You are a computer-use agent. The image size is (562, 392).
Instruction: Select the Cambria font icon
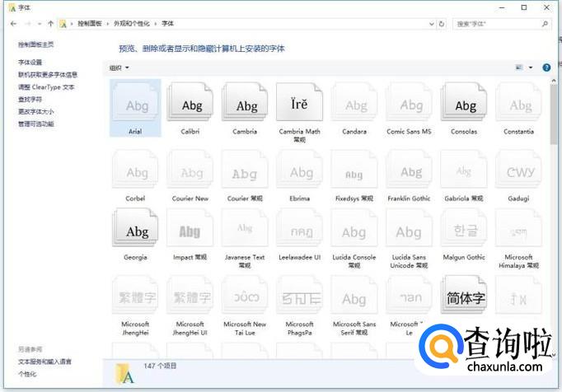[x=245, y=102]
